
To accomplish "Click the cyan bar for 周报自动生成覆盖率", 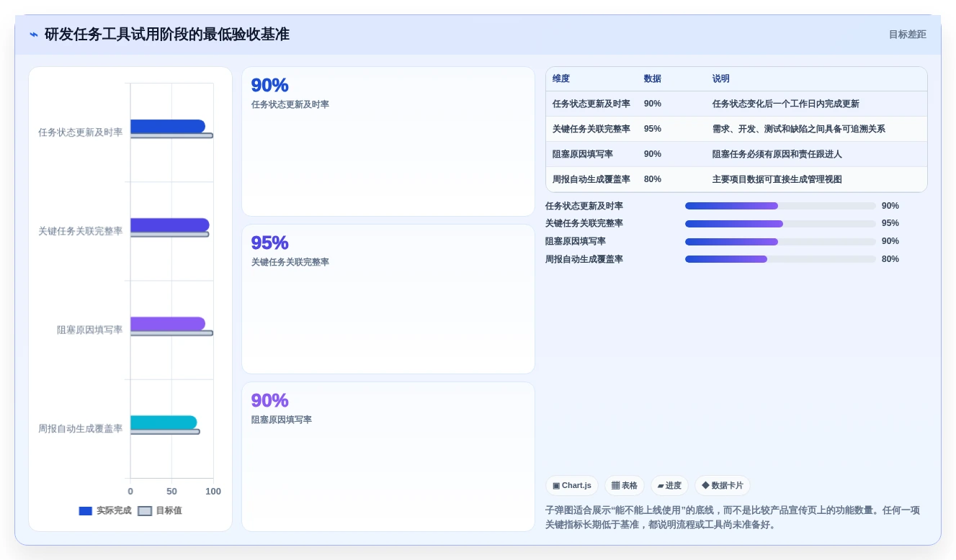I will pos(164,423).
